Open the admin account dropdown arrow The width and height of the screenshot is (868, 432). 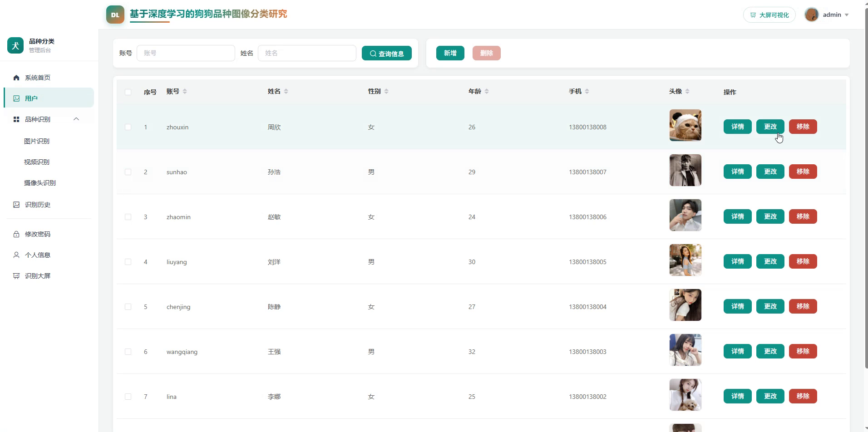[847, 15]
